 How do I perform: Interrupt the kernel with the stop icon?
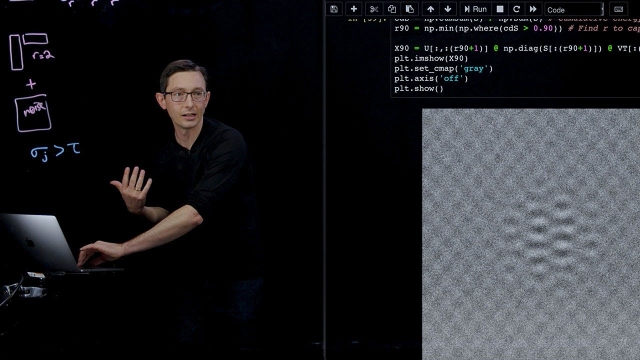[x=500, y=9]
